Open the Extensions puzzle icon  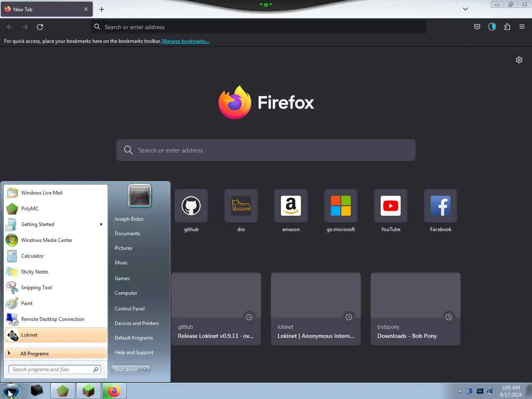click(507, 27)
